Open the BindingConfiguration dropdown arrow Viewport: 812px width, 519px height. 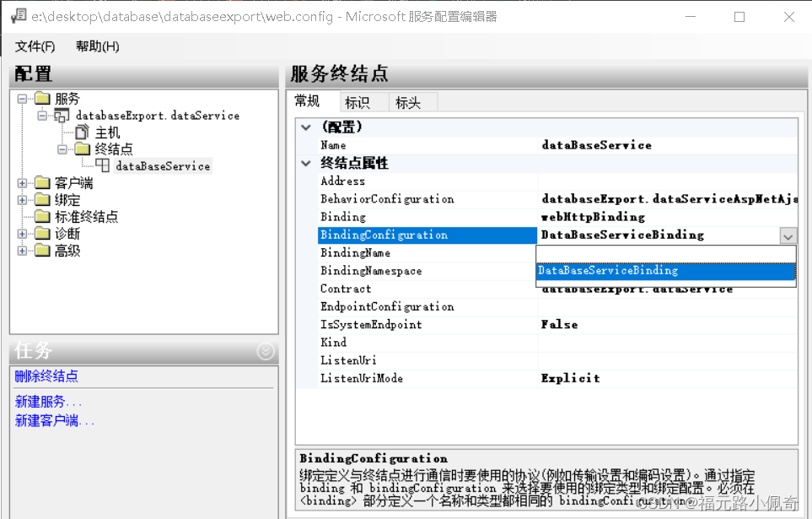point(788,236)
